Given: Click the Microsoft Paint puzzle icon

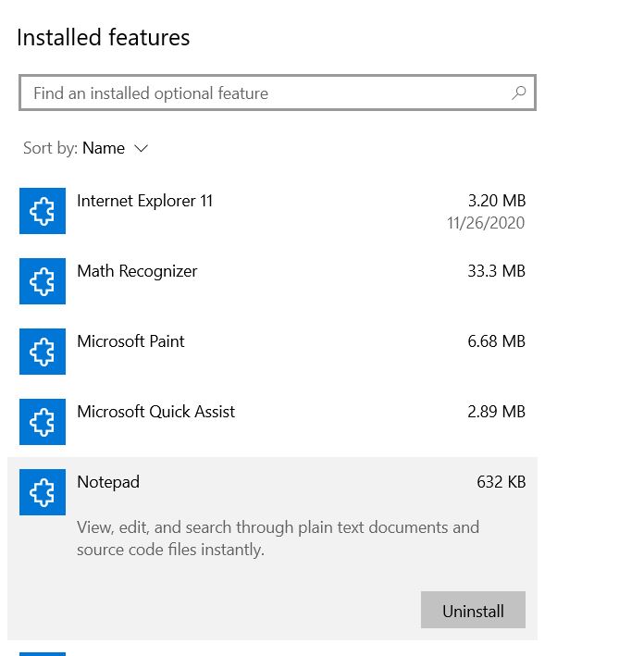Looking at the screenshot, I should tap(43, 352).
